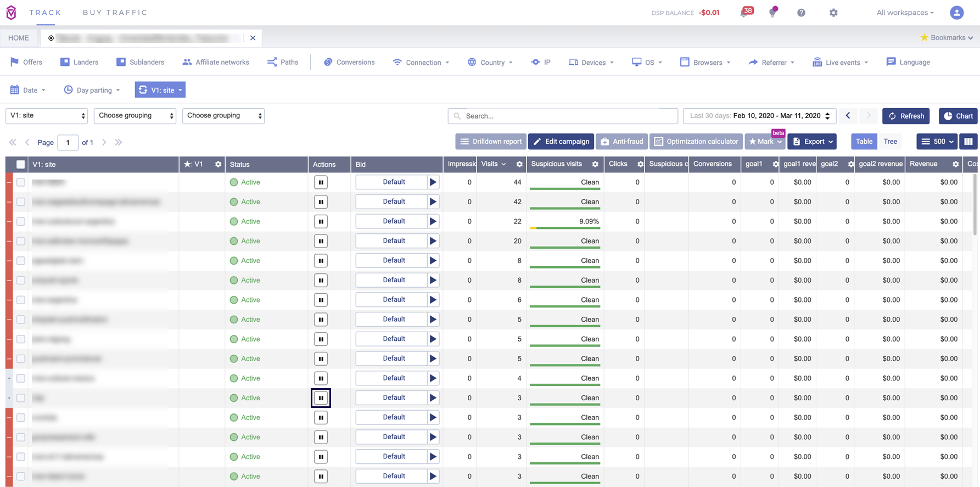The image size is (980, 487).
Task: Click Edit campaign button
Action: (561, 142)
